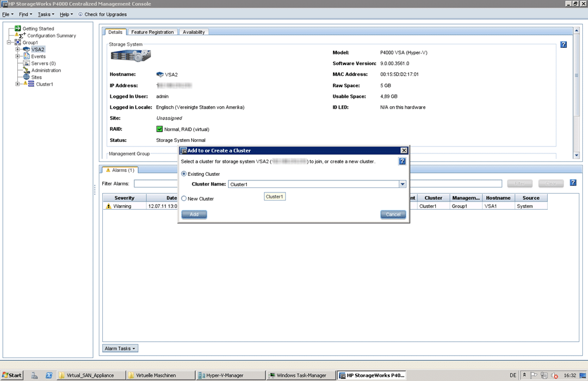Expand the VSA2 tree node
Viewport: 588px width, 381px height.
tap(17, 49)
